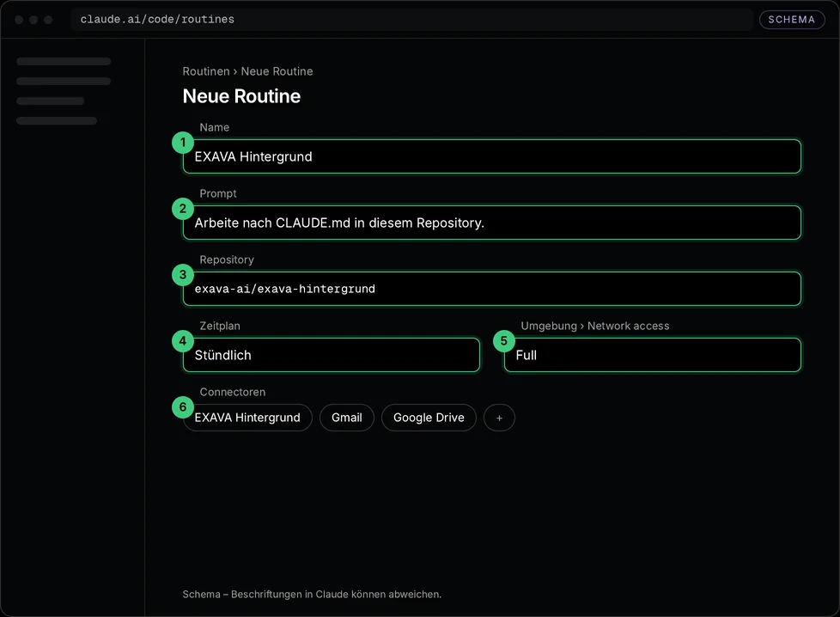Open the Network access selector showing Full

click(653, 355)
